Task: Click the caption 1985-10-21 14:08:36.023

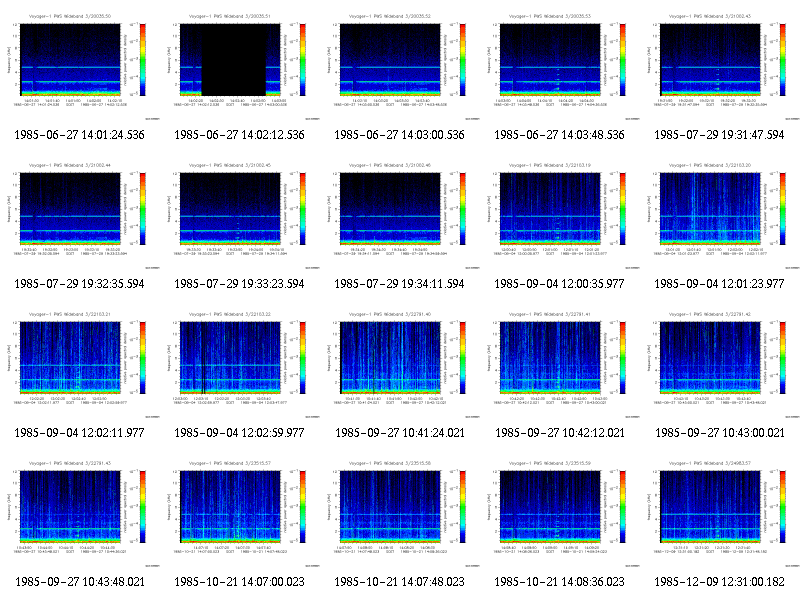Action: tap(560, 582)
